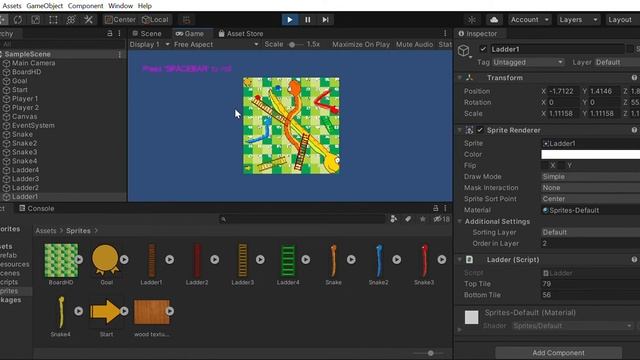The height and width of the screenshot is (360, 640).
Task: Click the Sprite Renderer Color swatch
Action: (590, 154)
